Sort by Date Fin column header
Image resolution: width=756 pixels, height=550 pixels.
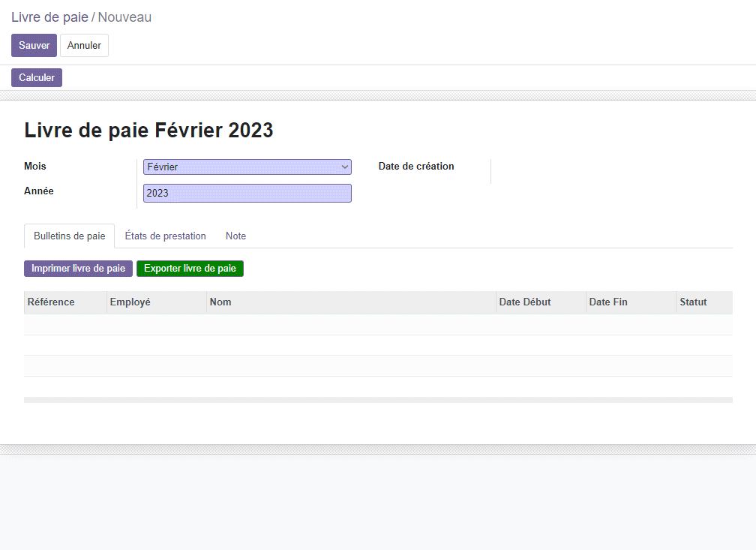click(x=631, y=302)
